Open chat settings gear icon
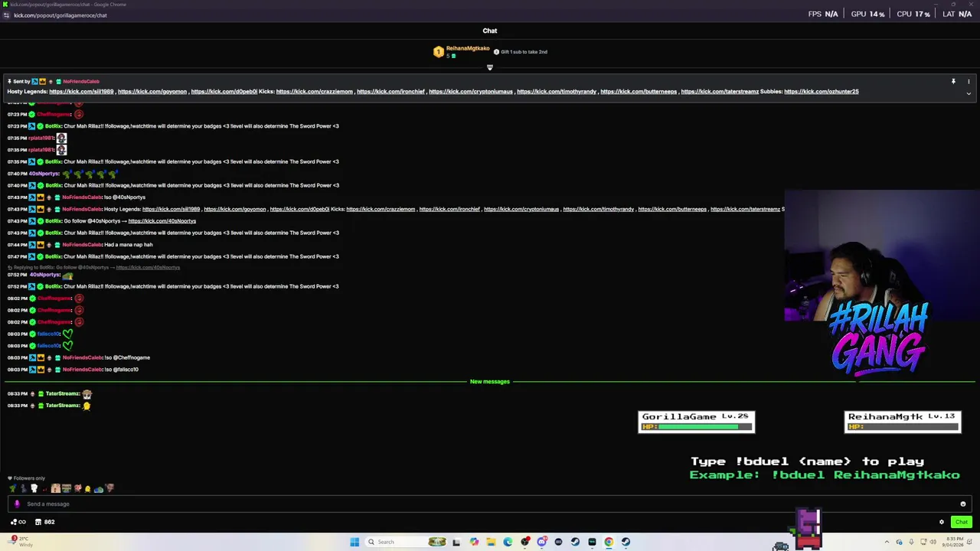980x551 pixels. [x=942, y=522]
